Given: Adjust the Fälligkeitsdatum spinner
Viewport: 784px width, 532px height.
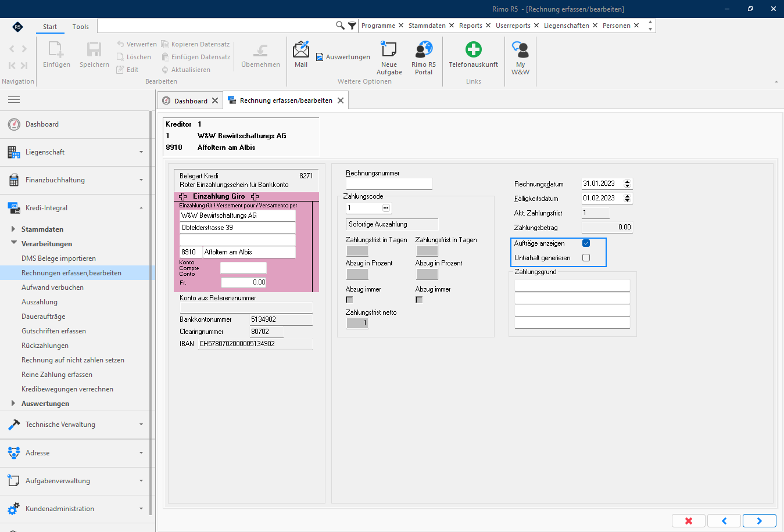Looking at the screenshot, I should coord(628,198).
